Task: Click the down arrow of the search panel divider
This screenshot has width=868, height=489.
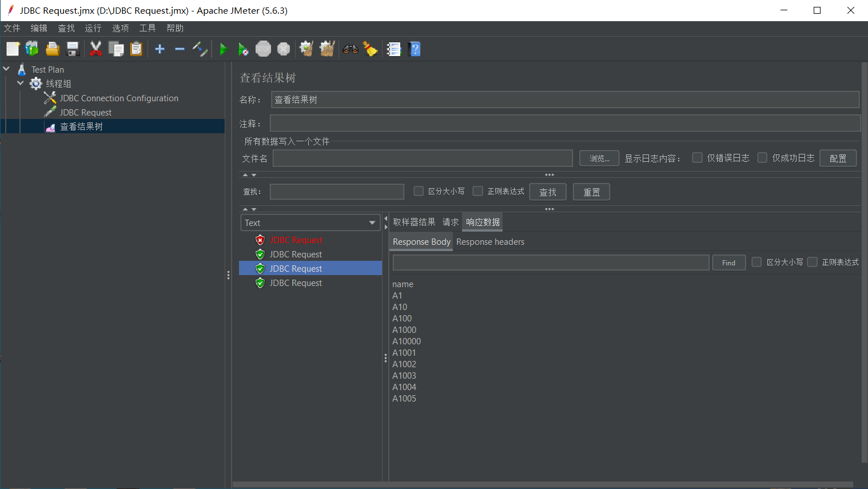Action: 254,209
